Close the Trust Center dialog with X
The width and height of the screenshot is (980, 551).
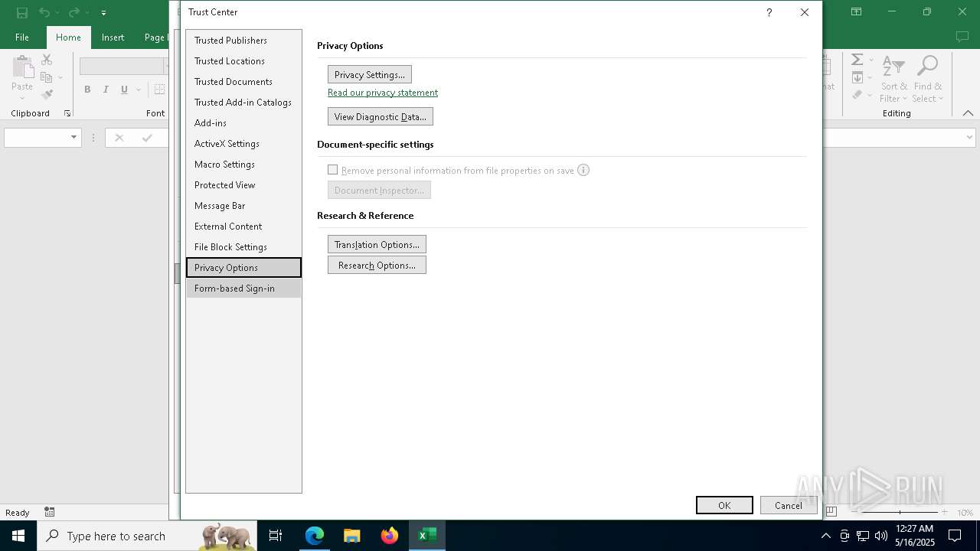point(804,12)
